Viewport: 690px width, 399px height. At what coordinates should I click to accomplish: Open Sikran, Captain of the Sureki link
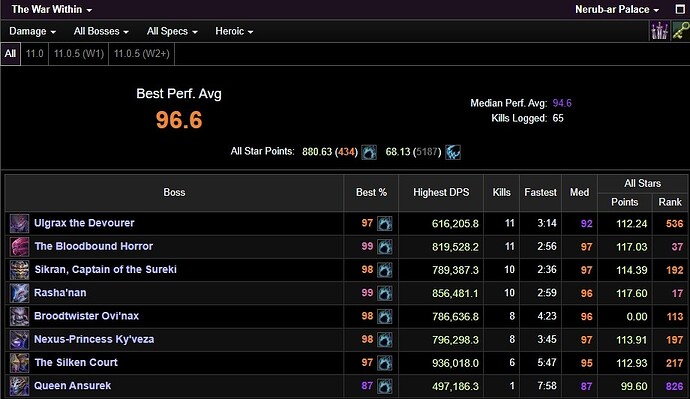coord(106,270)
